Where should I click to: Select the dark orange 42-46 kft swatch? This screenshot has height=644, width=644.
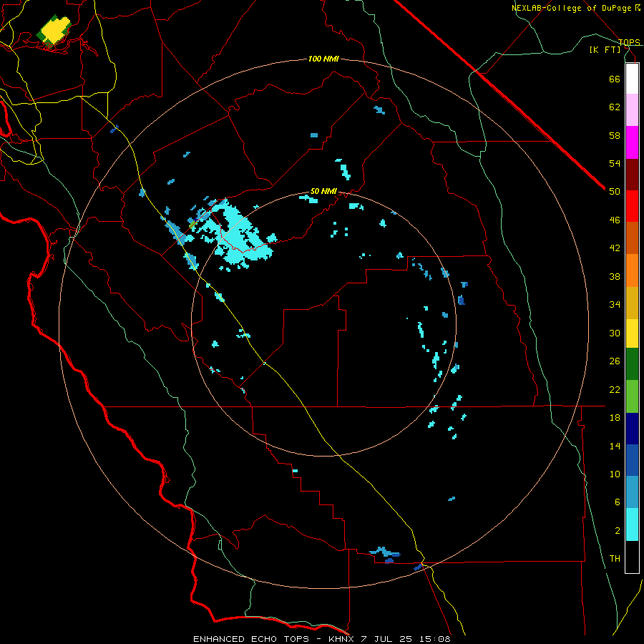[632, 238]
